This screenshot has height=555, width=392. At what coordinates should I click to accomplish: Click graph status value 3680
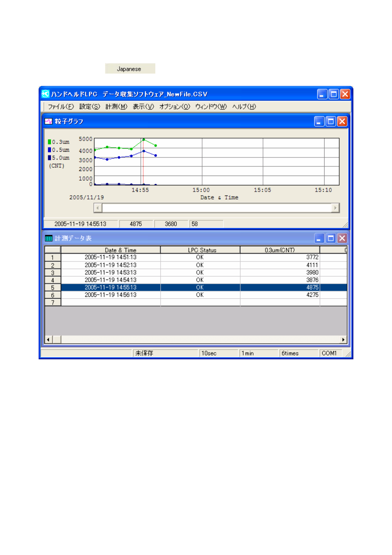(x=171, y=224)
